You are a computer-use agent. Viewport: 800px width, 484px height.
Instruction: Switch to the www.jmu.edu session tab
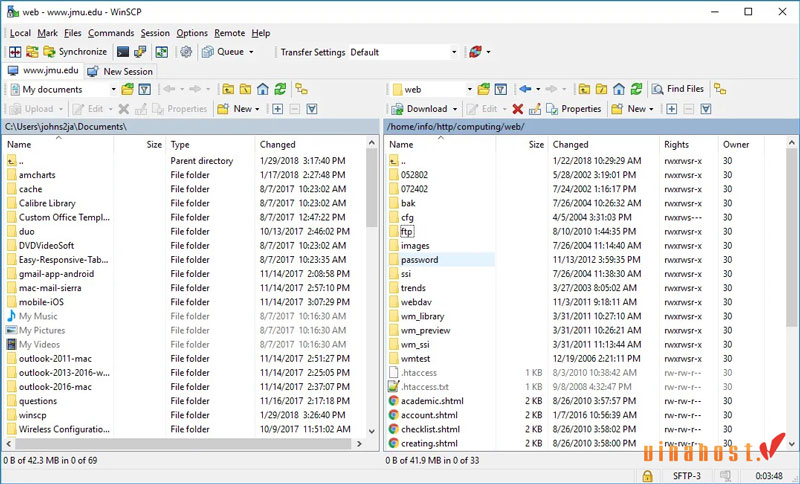[x=43, y=70]
